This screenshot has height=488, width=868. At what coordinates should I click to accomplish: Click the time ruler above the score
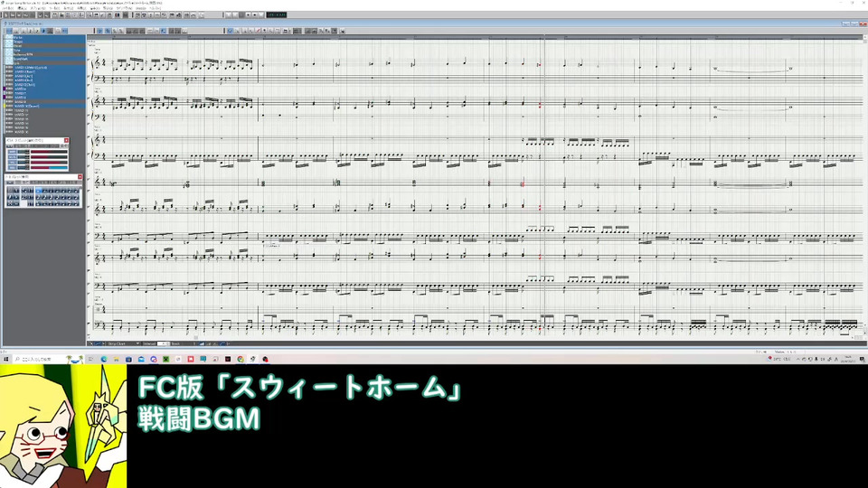476,36
